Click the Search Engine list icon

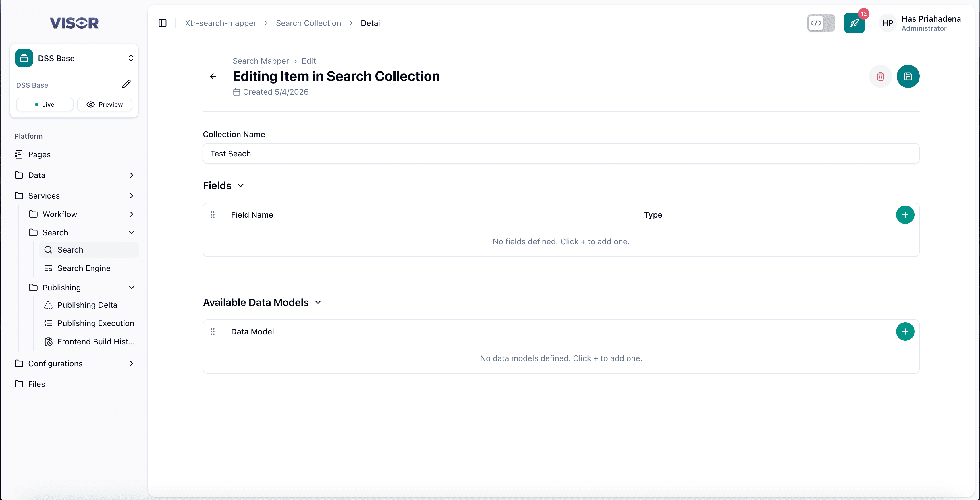(48, 268)
